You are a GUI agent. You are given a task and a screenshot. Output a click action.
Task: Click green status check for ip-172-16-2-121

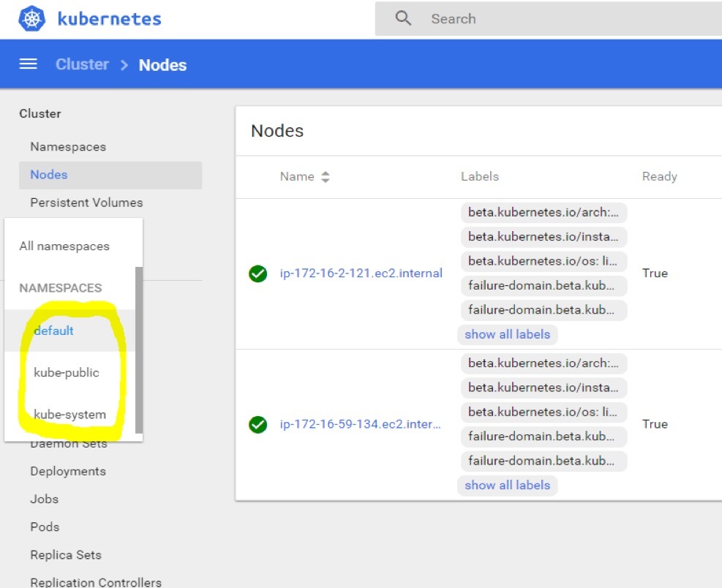click(257, 274)
